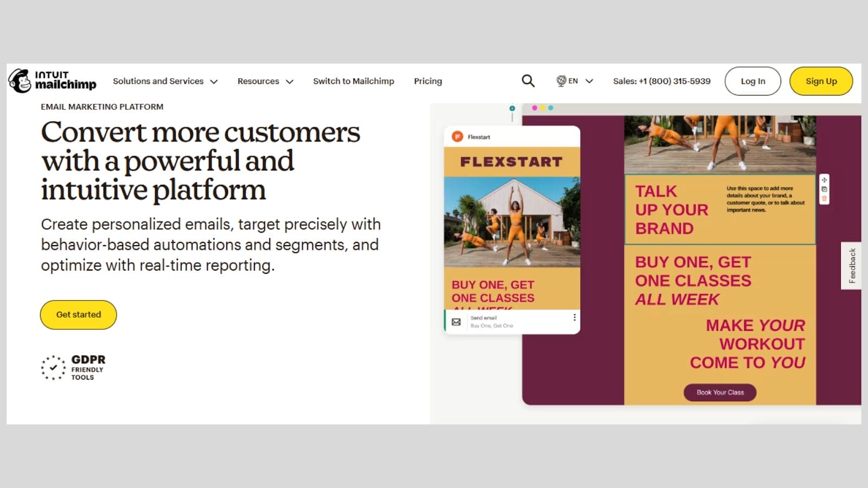Screen dimensions: 868x488
Task: Select the TALK UP YOUR BRAND heading
Action: point(672,210)
